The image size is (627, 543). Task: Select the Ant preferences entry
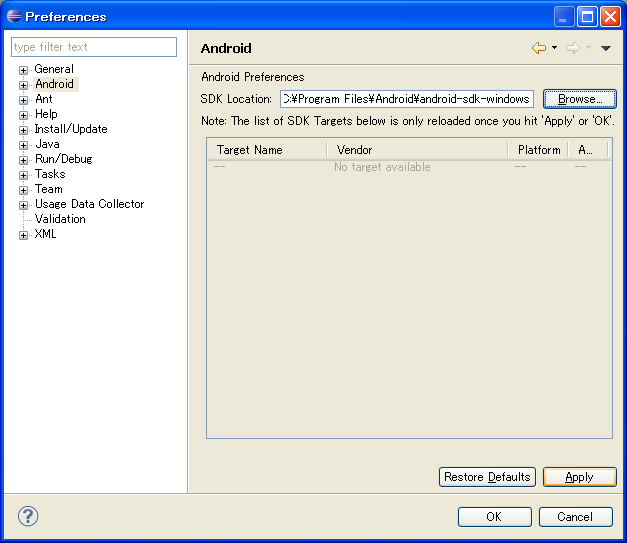click(x=43, y=99)
